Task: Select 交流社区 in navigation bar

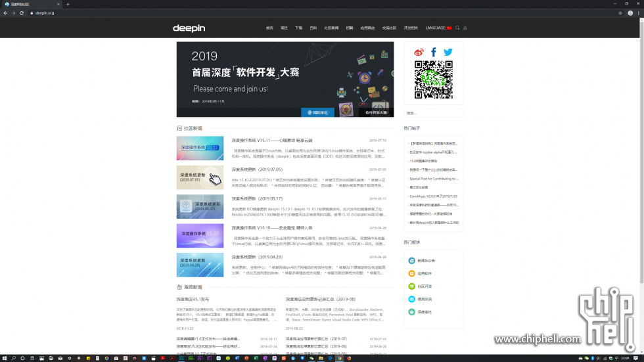Action: [389, 28]
